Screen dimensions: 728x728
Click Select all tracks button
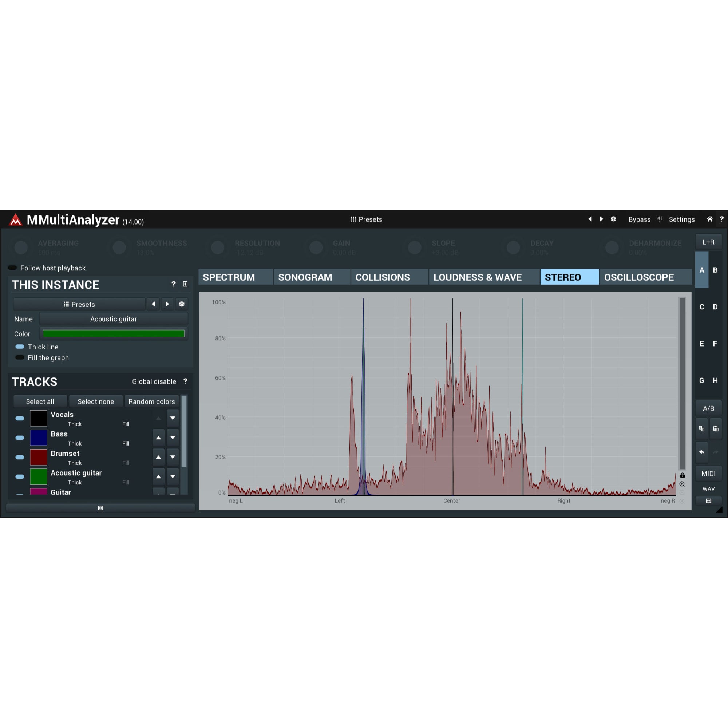coord(40,401)
